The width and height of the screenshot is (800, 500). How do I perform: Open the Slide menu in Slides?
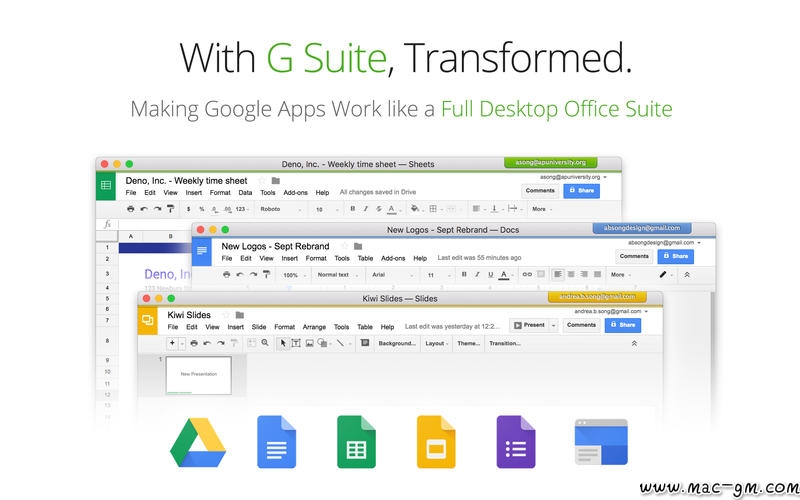(x=259, y=327)
